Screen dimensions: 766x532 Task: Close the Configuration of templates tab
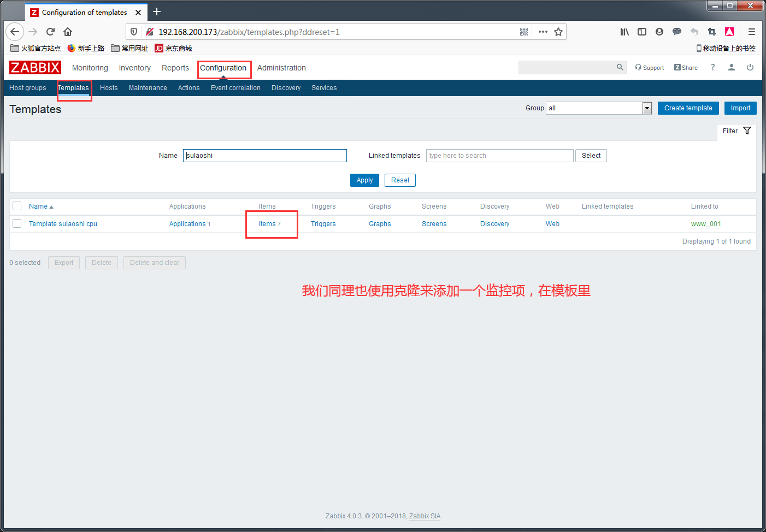138,12
